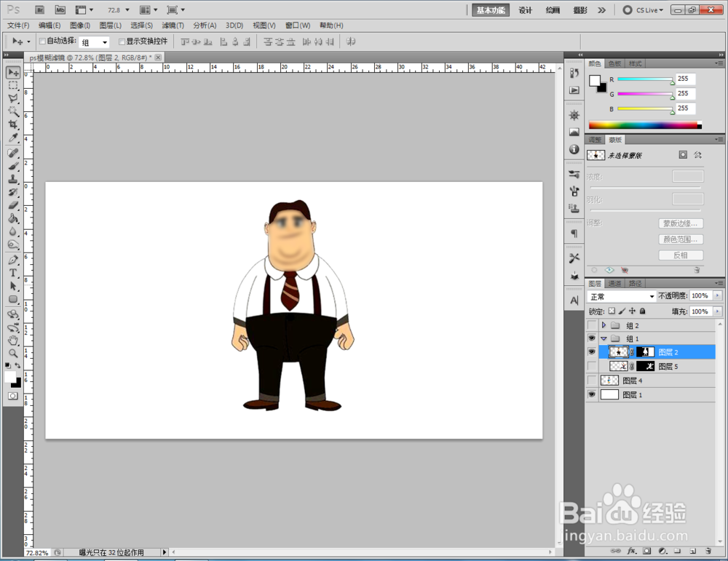Select the Paint Bucket tool

point(13,218)
